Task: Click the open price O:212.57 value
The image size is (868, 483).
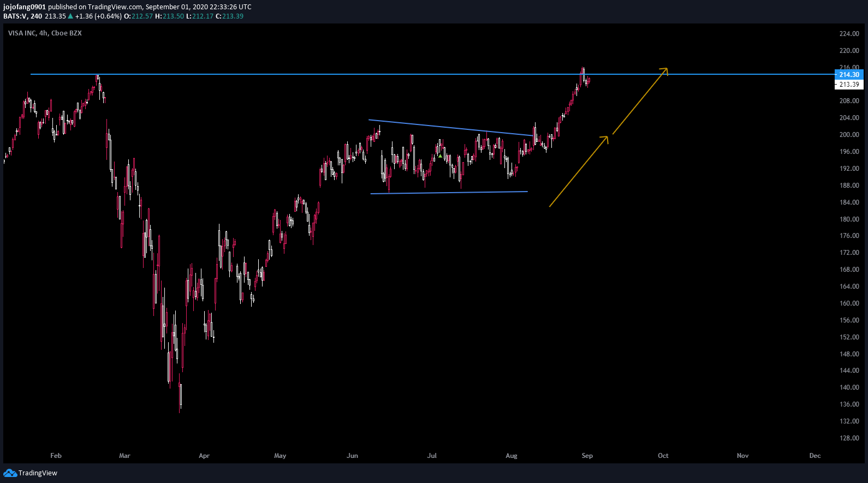Action: click(x=139, y=16)
